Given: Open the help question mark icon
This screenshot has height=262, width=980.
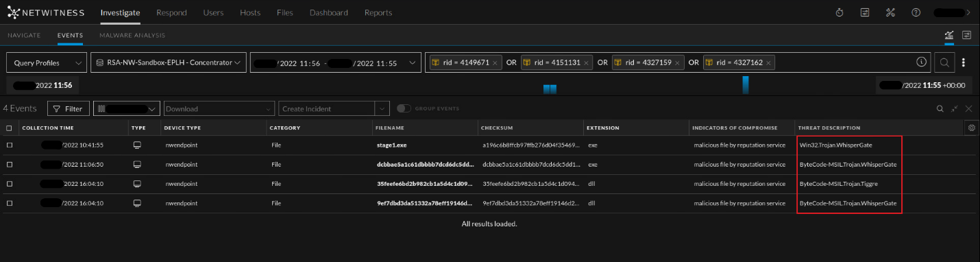Looking at the screenshot, I should point(916,12).
